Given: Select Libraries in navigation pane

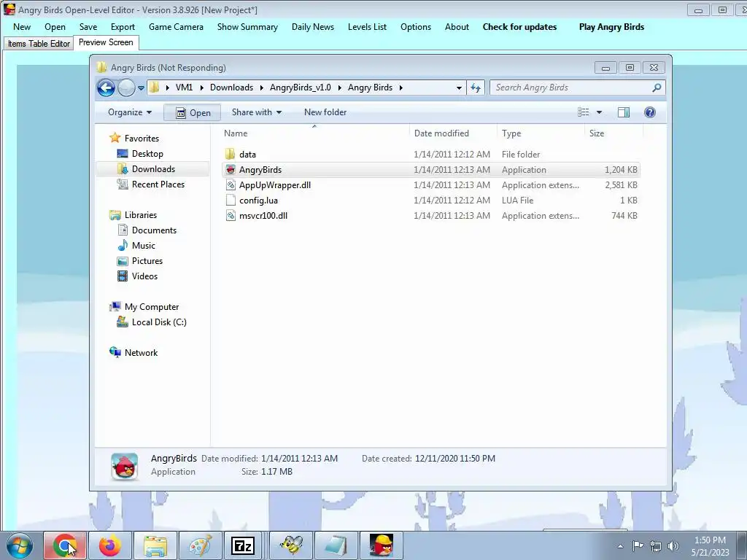Looking at the screenshot, I should point(141,215).
